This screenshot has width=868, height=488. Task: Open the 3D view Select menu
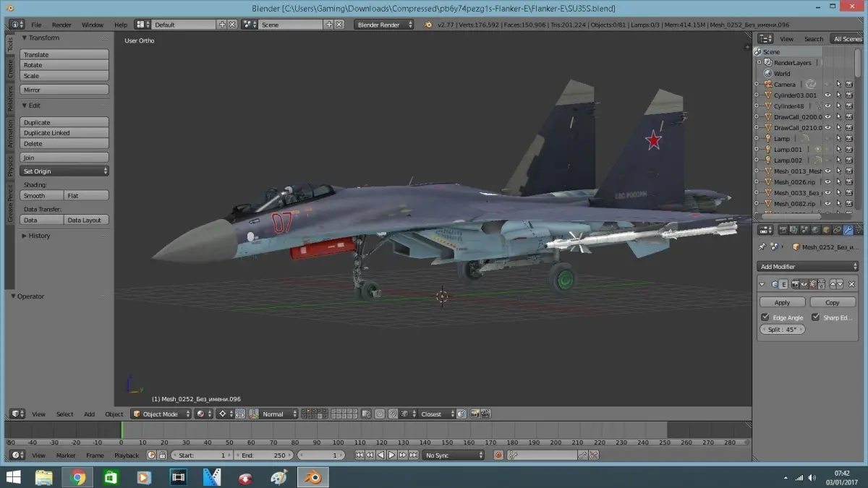click(65, 414)
